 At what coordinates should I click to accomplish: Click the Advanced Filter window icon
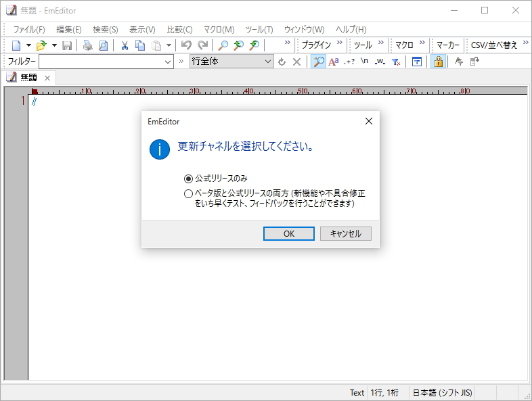[x=417, y=62]
